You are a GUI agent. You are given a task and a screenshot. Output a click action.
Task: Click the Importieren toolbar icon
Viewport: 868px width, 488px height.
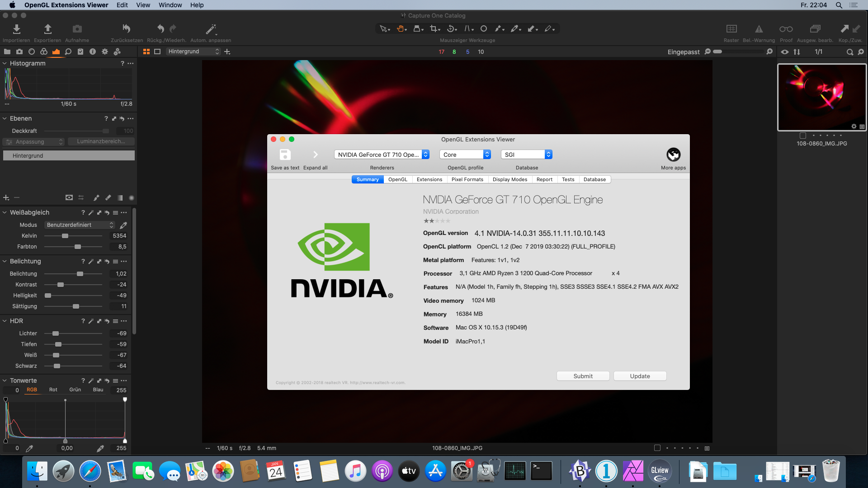point(16,29)
